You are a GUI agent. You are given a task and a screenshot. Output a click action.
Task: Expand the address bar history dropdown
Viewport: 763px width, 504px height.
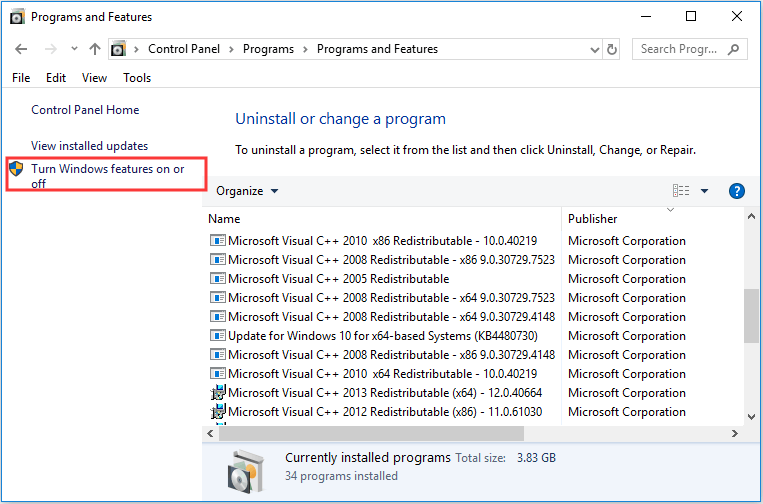coord(594,50)
